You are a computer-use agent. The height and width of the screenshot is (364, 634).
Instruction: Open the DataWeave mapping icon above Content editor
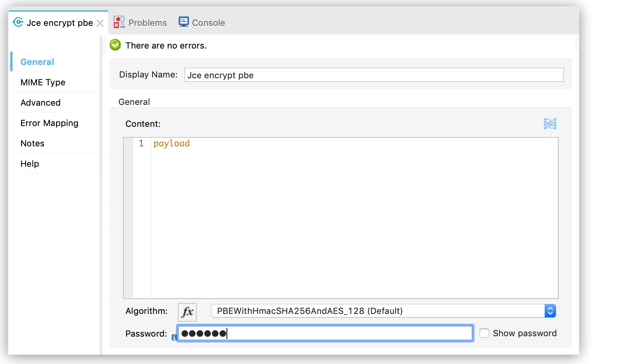pos(550,124)
